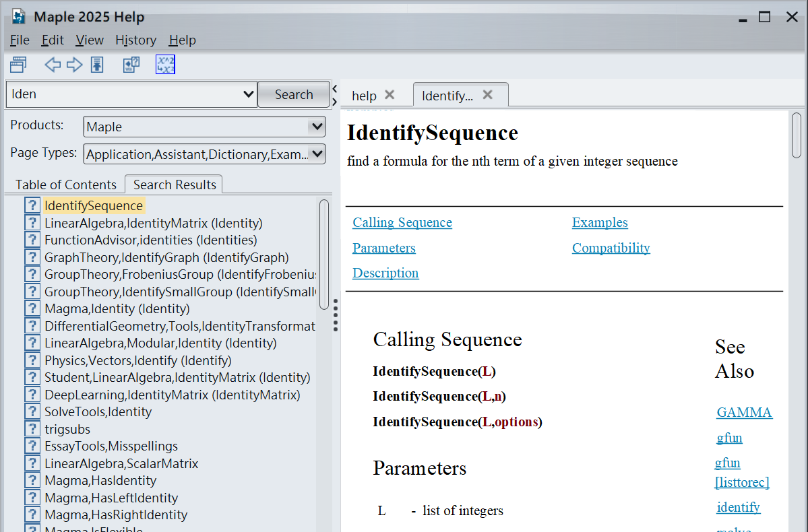
Task: Switch to the help page tab
Action: pos(365,96)
